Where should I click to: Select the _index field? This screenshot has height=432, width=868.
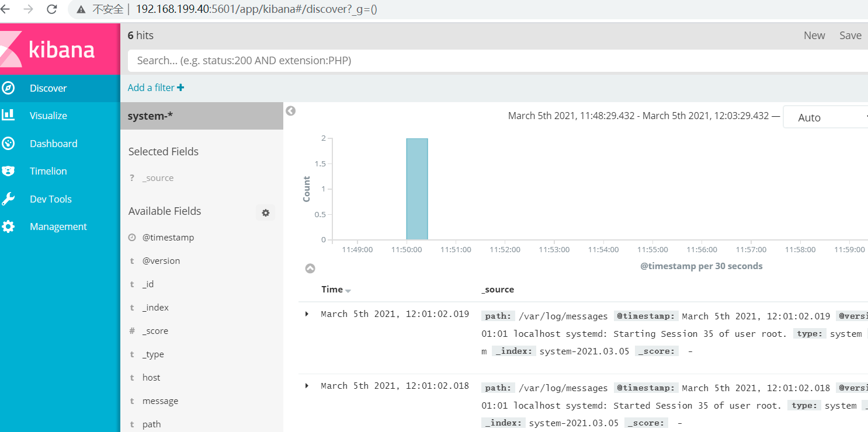point(155,308)
